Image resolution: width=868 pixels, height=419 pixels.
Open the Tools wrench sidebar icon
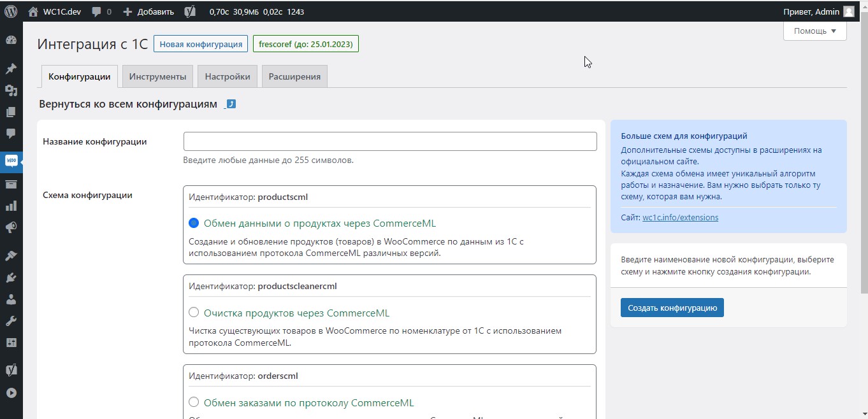coord(11,321)
